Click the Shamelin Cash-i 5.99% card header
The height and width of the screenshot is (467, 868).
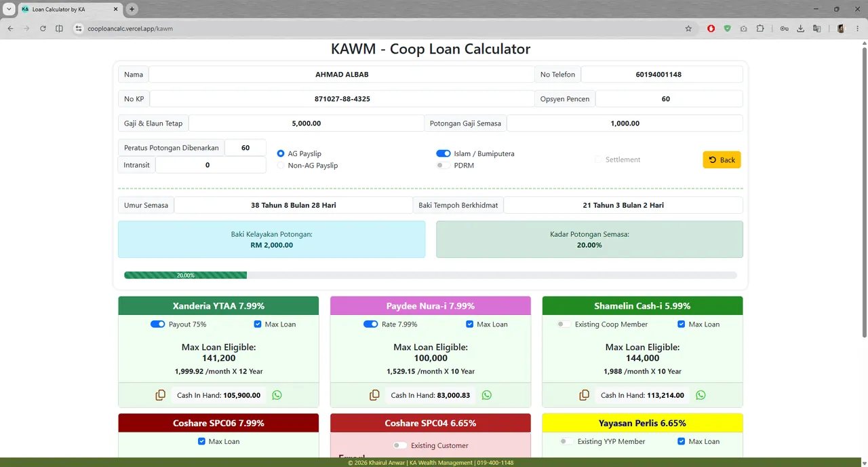pyautogui.click(x=642, y=306)
